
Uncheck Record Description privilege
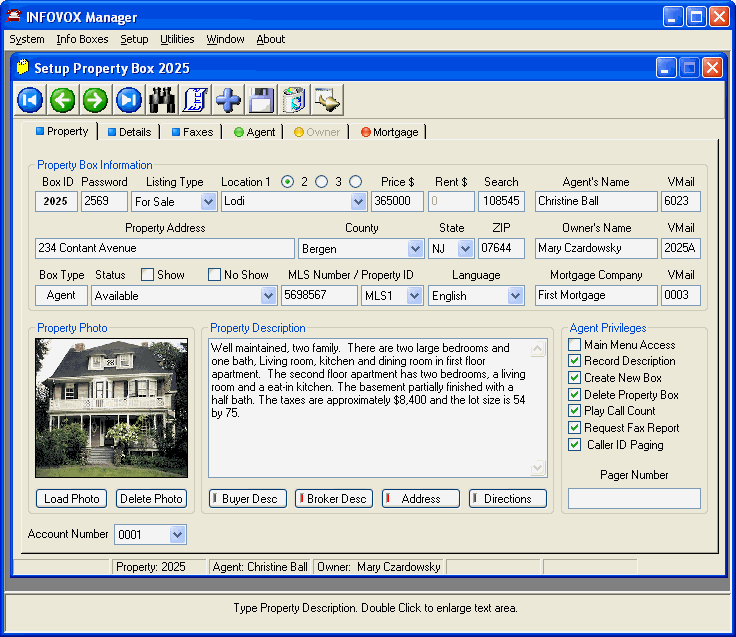(x=575, y=361)
